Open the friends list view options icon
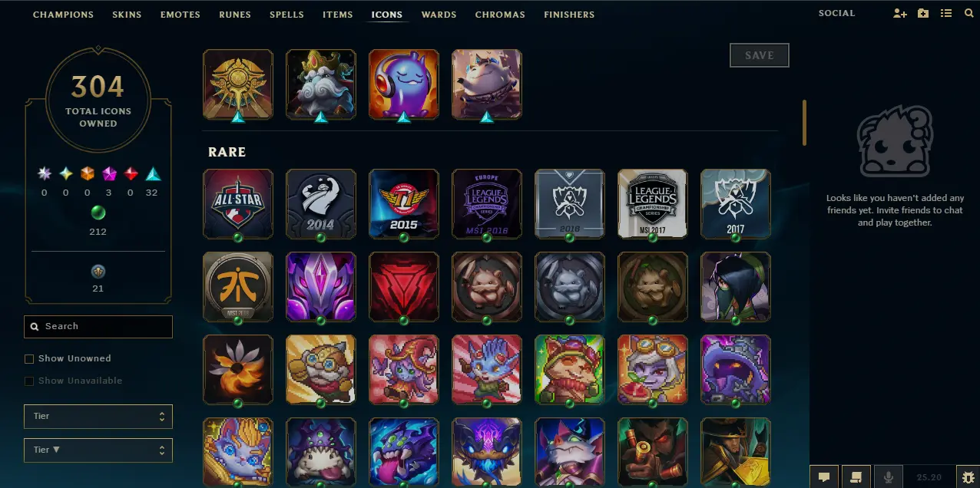The image size is (980, 488). (x=946, y=14)
